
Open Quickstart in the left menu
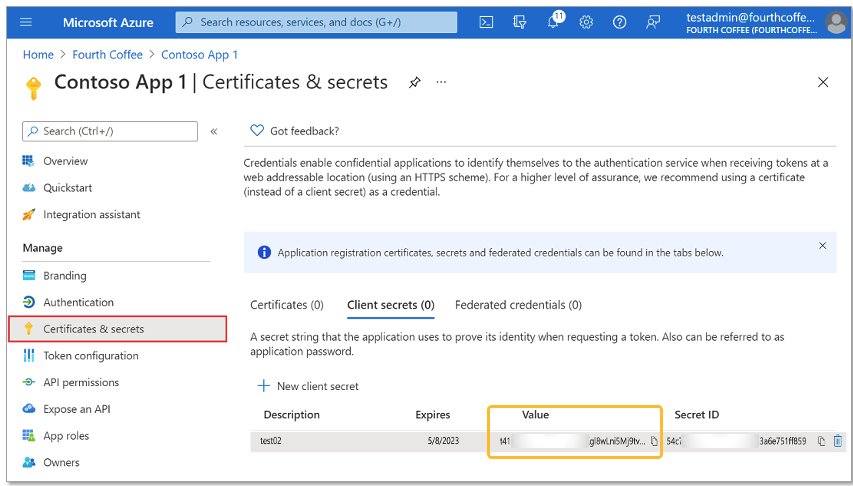pyautogui.click(x=67, y=188)
